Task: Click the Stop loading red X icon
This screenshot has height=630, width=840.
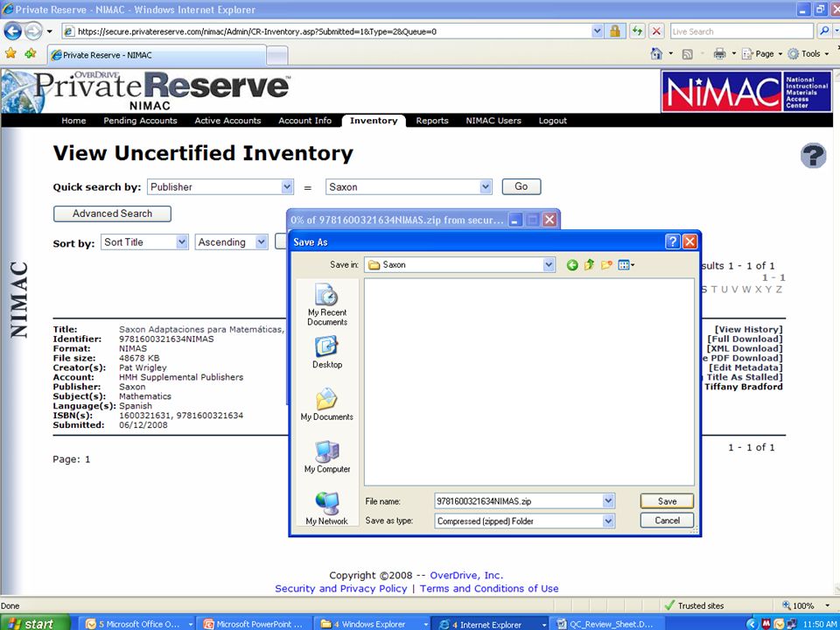Action: [657, 31]
